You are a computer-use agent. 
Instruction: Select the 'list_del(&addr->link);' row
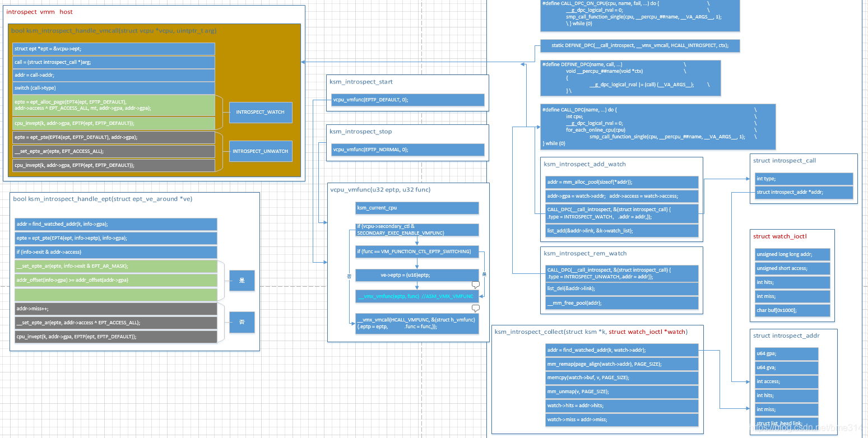[x=622, y=288]
